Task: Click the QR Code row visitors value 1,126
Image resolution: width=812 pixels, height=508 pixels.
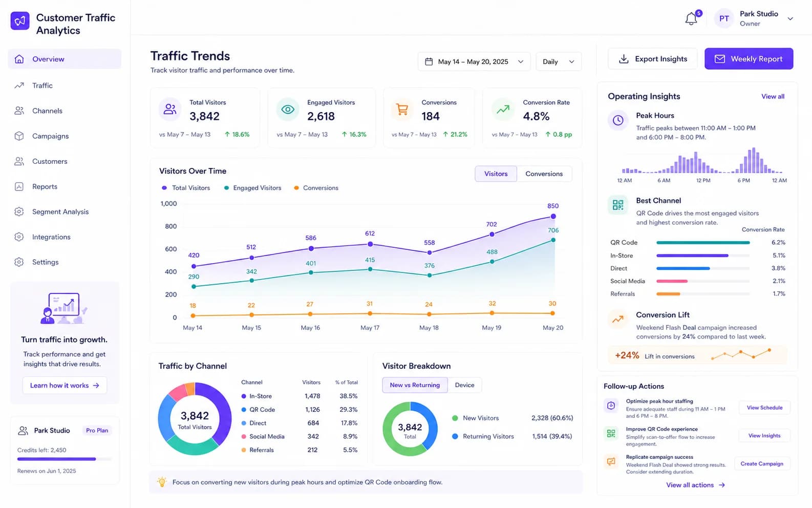Action: 312,410
